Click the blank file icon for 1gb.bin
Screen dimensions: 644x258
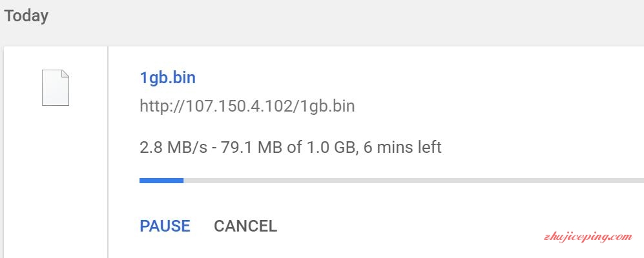[x=56, y=88]
